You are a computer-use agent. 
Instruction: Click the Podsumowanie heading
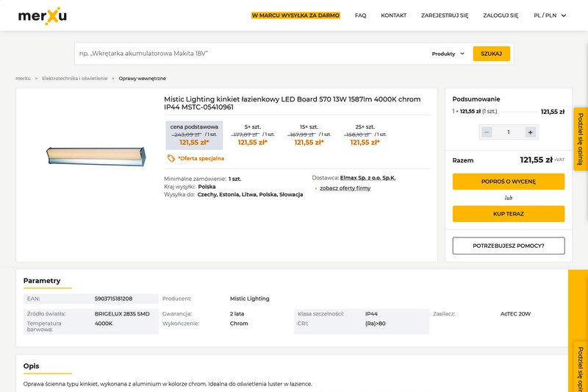476,99
